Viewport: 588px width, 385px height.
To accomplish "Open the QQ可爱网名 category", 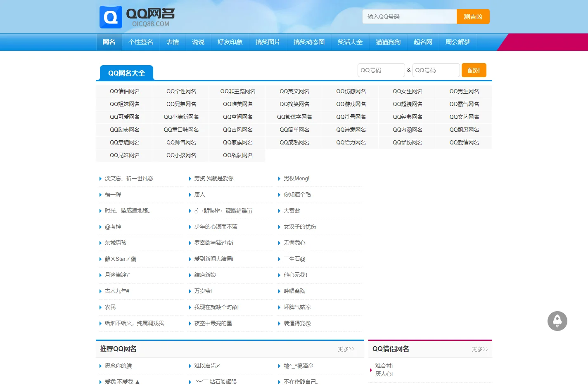I will 125,117.
